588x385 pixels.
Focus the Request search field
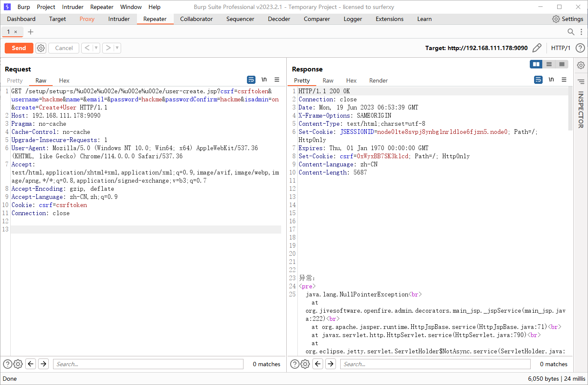(148, 364)
